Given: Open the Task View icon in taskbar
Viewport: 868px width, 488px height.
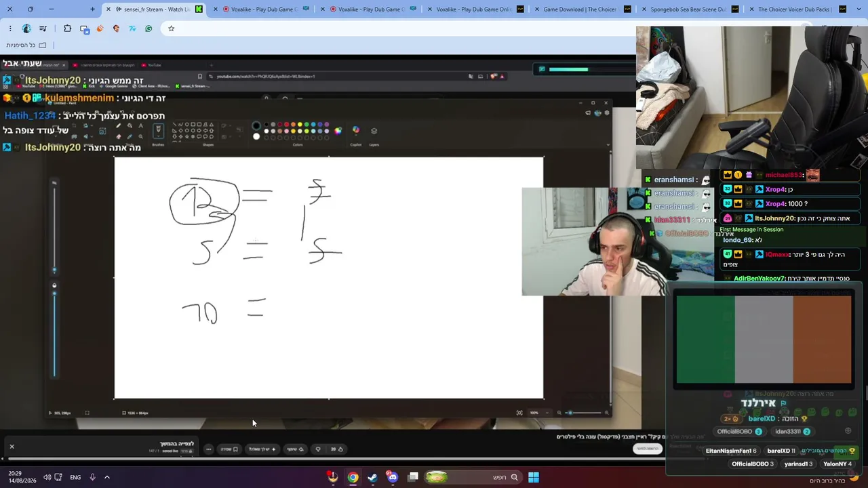Looking at the screenshot, I should pyautogui.click(x=413, y=477).
